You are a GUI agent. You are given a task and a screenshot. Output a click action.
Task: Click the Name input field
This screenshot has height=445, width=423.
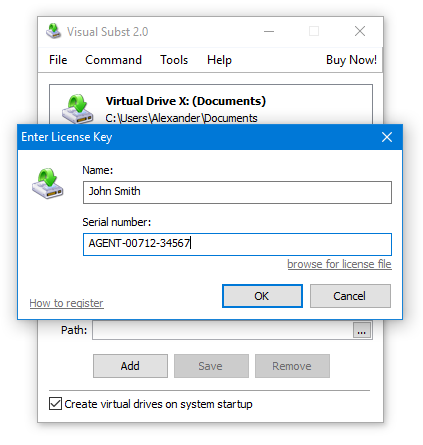tap(237, 192)
